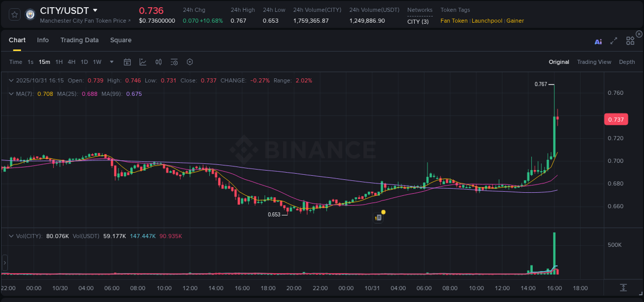Follow the Launchpool token tag link

pyautogui.click(x=487, y=21)
